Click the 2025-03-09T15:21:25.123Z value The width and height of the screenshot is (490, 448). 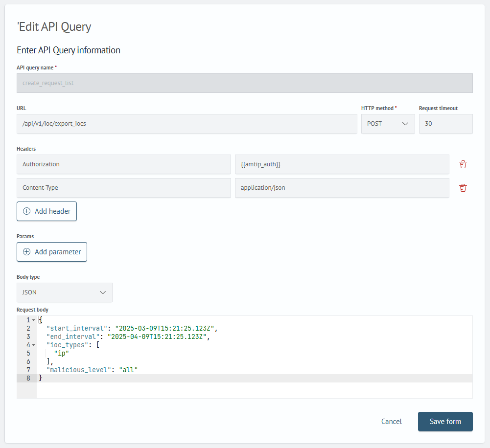[164, 328]
